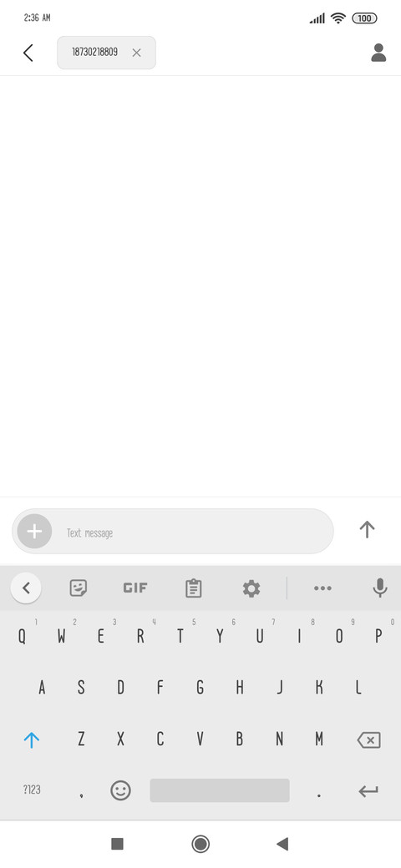
Task: Open the emoji smiley keyboard
Action: [121, 790]
